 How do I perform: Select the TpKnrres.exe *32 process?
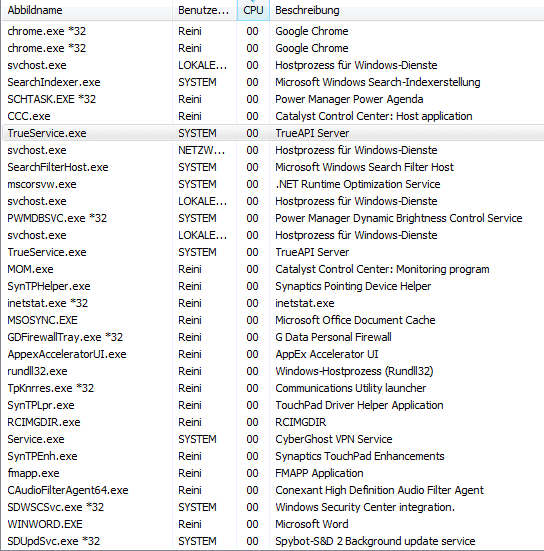[51, 388]
